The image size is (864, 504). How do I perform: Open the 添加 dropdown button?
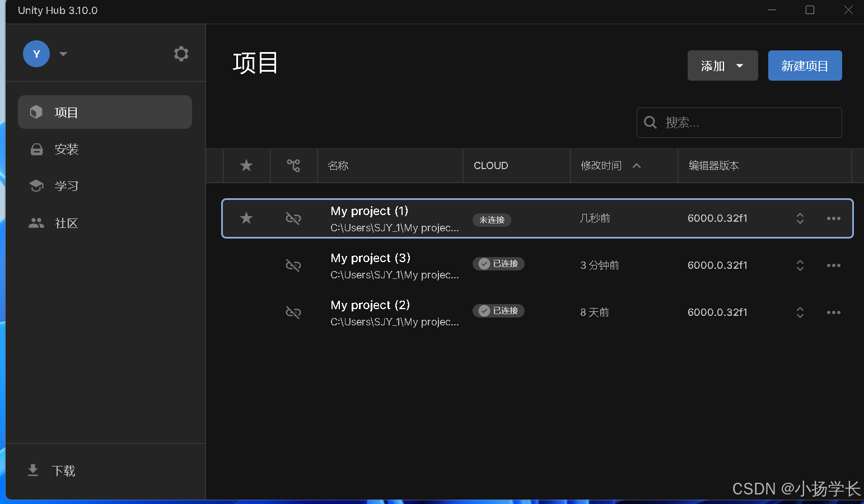click(722, 66)
